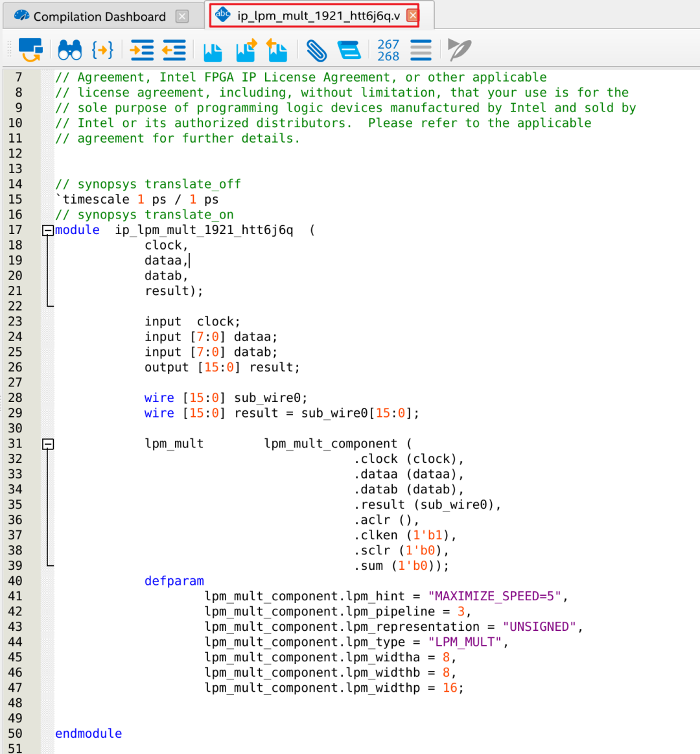Click the find matching delimiter braces icon
The height and width of the screenshot is (754, 700).
pyautogui.click(x=102, y=50)
